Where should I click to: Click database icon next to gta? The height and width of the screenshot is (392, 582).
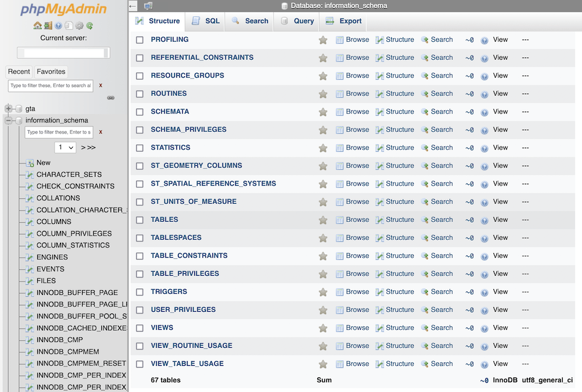pyautogui.click(x=19, y=109)
